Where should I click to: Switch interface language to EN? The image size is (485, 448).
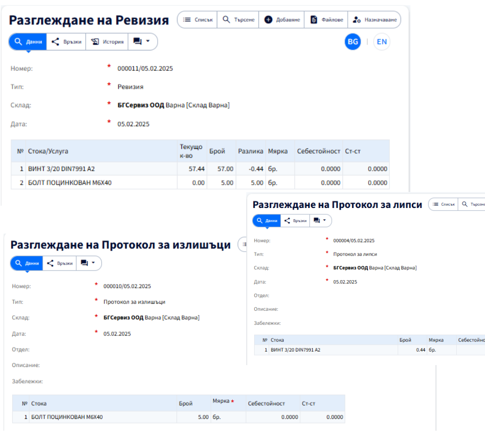382,42
